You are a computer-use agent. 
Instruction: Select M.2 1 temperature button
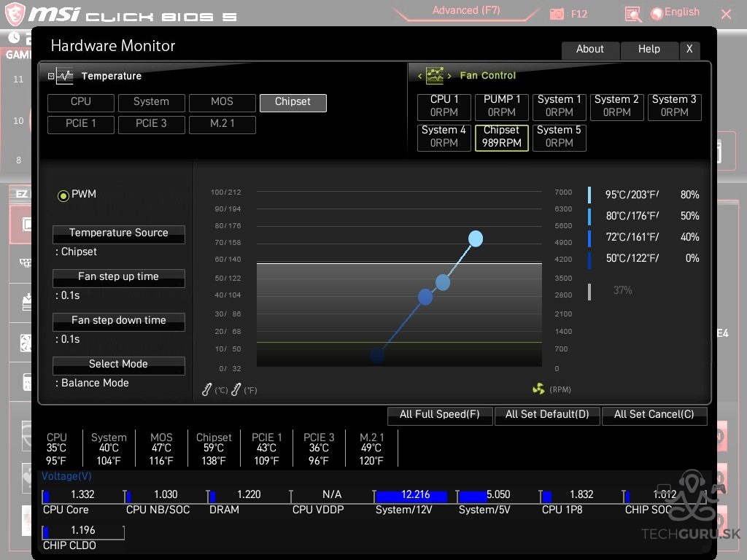(x=222, y=124)
